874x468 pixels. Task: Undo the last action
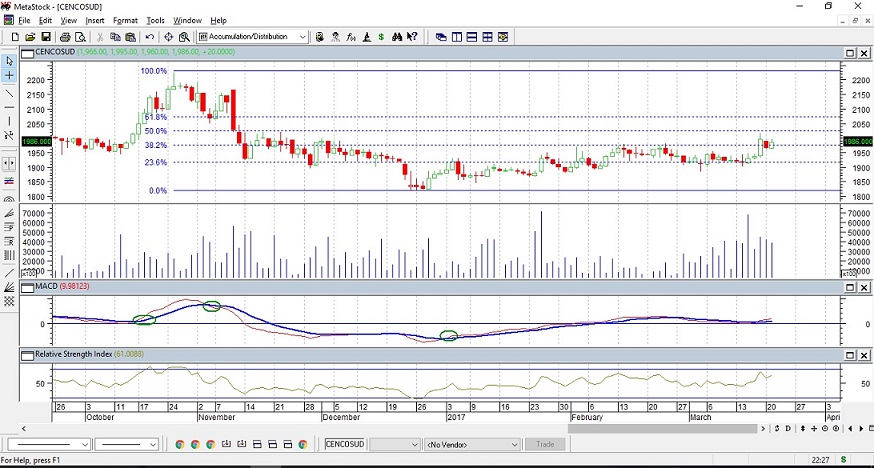149,37
